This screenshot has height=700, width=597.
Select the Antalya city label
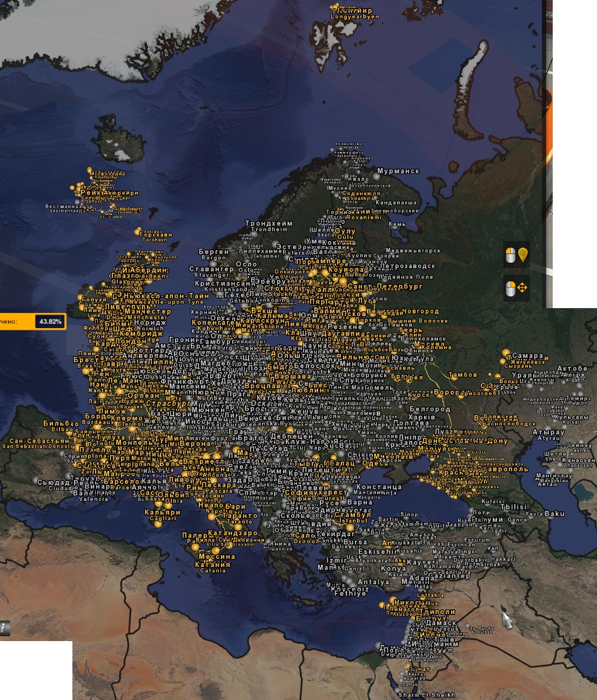(x=373, y=582)
